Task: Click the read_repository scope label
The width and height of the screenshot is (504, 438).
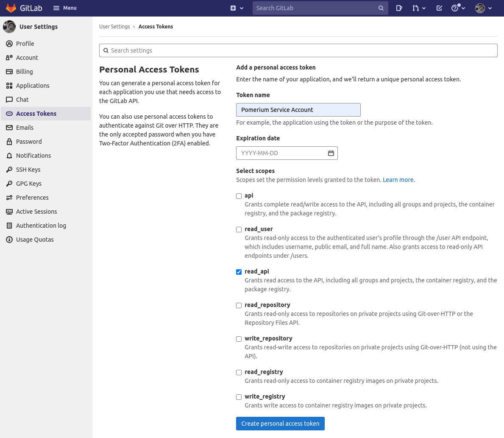Action: (267, 305)
